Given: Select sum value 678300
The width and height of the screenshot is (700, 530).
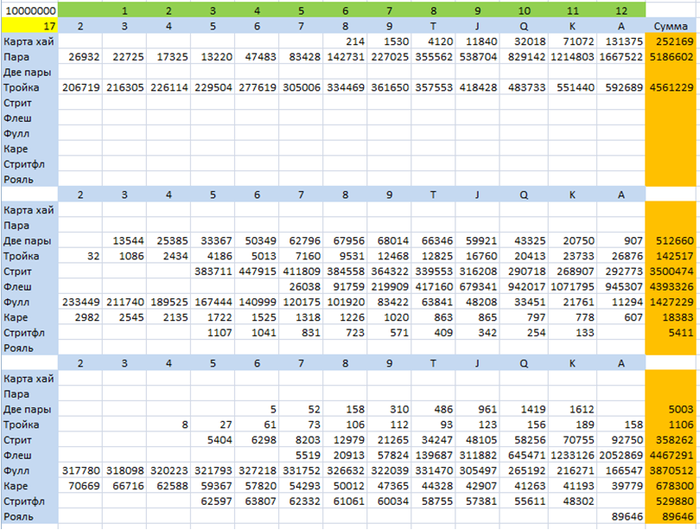Looking at the screenshot, I should 671,486.
